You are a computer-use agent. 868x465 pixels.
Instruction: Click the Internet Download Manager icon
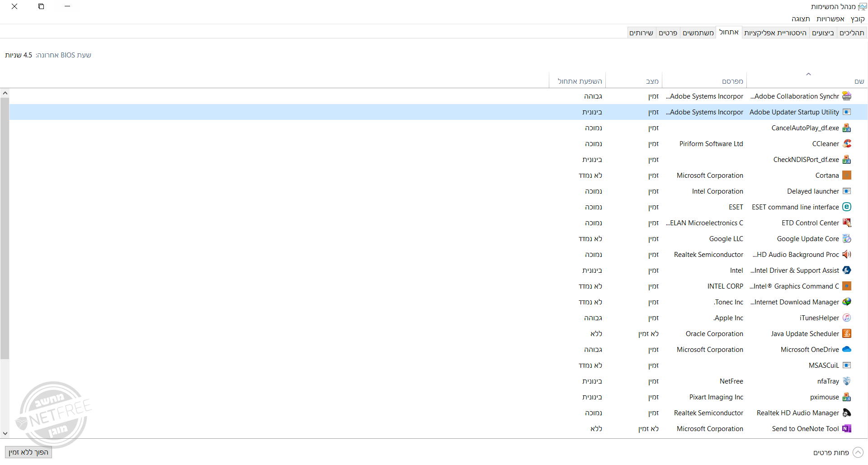pyautogui.click(x=847, y=302)
